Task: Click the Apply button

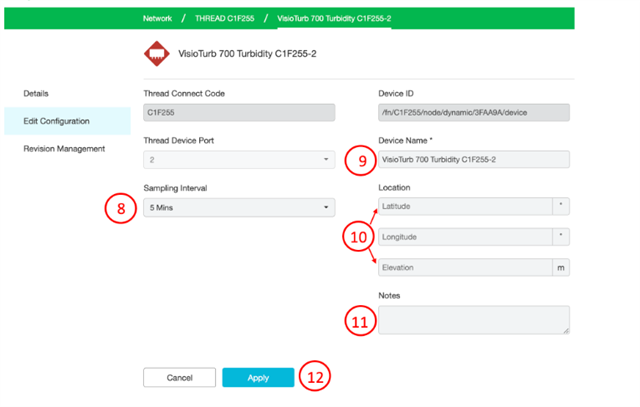Action: click(258, 378)
